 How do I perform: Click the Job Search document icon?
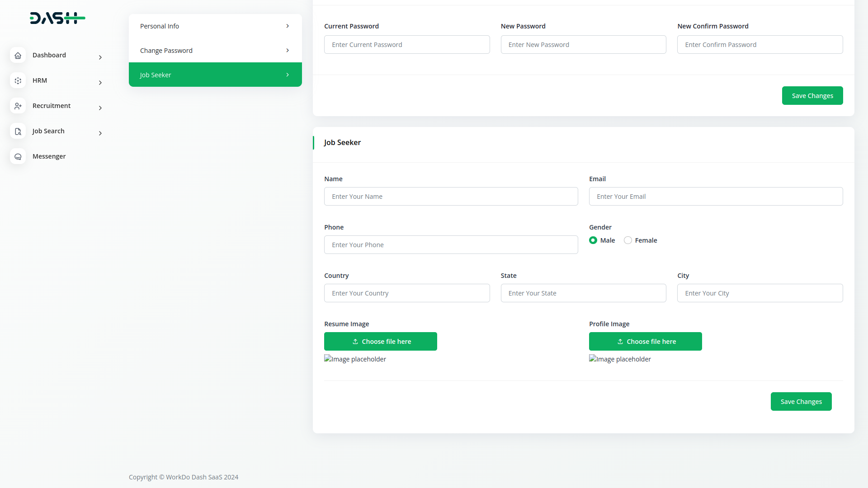click(18, 131)
